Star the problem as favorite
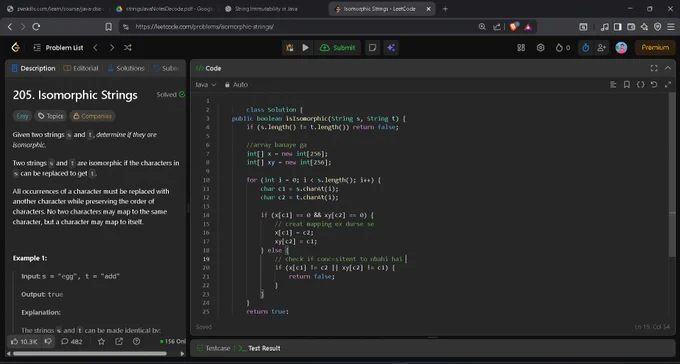 101,341
